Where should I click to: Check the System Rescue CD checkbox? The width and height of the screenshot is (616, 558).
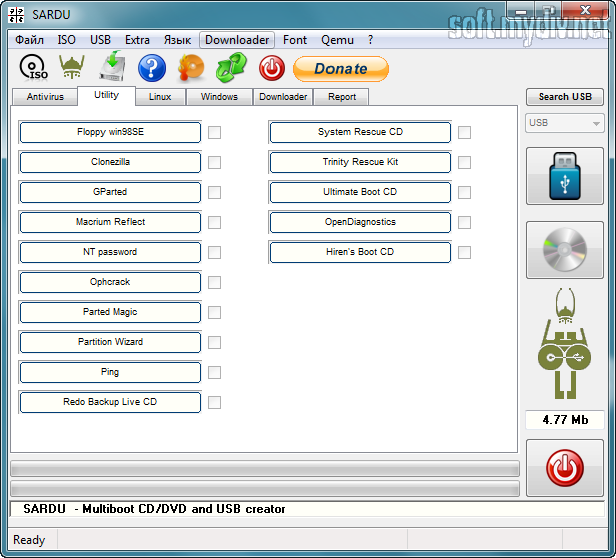click(464, 132)
